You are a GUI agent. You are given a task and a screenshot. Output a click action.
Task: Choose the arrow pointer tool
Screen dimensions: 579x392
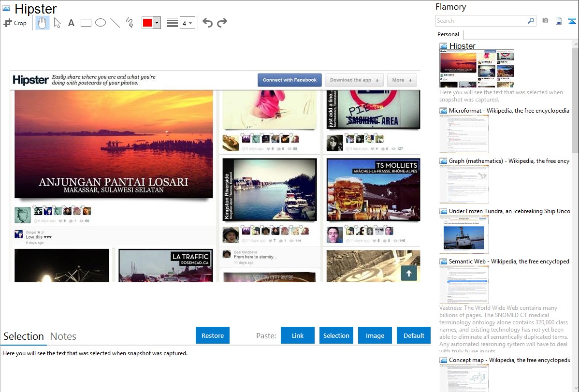tap(57, 23)
